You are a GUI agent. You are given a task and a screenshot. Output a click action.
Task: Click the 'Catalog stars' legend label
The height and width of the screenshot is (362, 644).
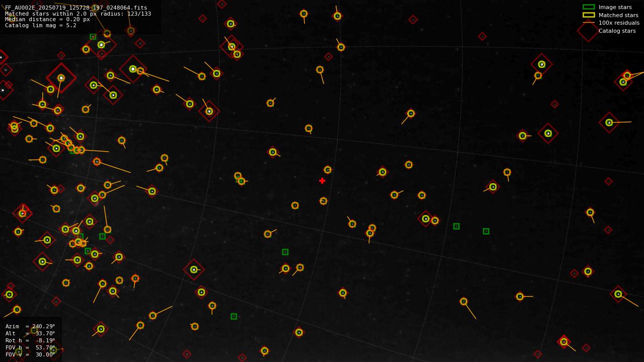[617, 31]
